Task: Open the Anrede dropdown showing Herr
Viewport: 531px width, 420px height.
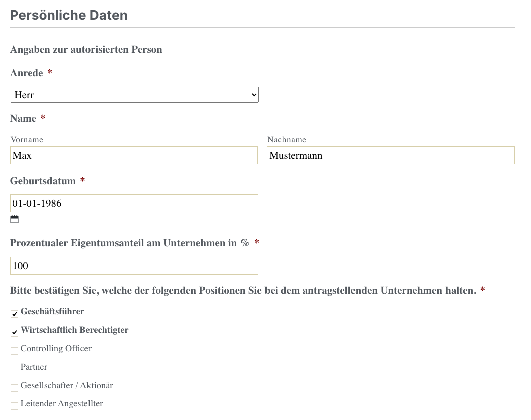Action: point(134,95)
